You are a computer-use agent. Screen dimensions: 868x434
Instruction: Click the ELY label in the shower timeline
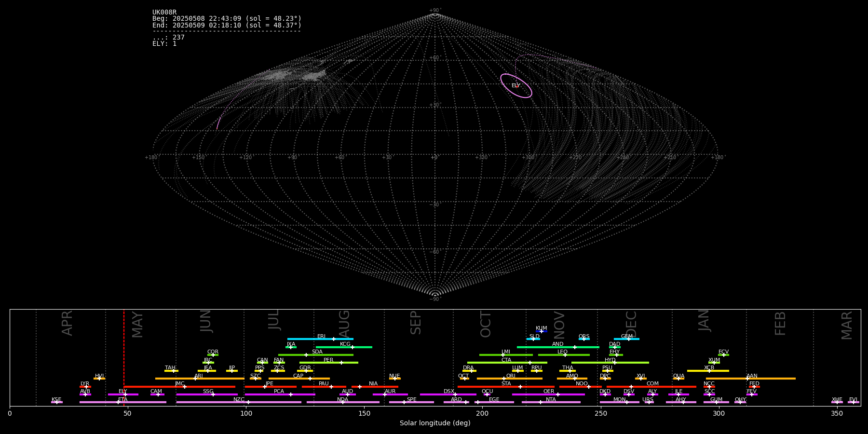click(123, 392)
